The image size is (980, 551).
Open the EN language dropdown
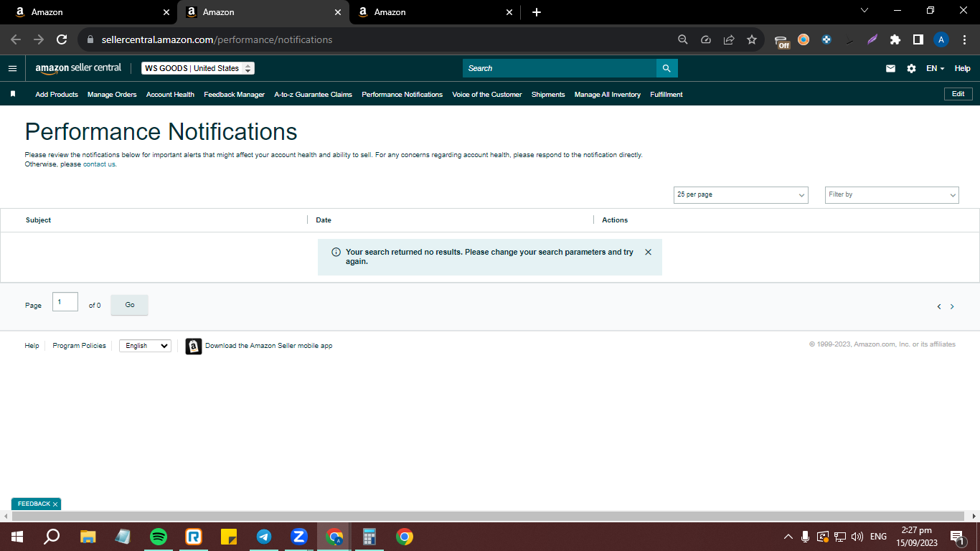(x=936, y=68)
